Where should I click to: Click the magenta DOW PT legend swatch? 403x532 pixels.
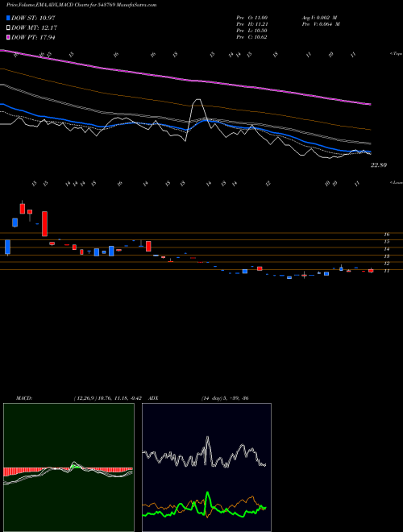8,37
